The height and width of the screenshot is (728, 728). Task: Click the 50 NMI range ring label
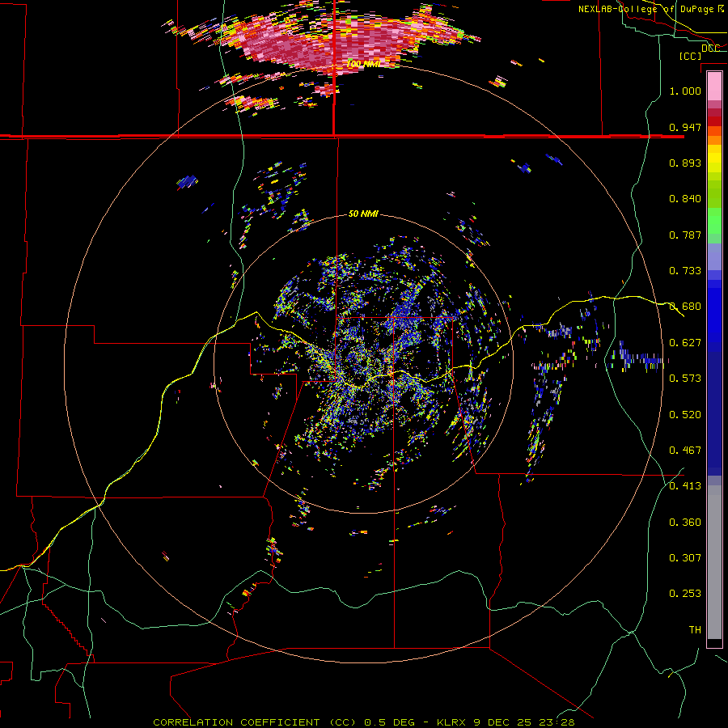[363, 214]
